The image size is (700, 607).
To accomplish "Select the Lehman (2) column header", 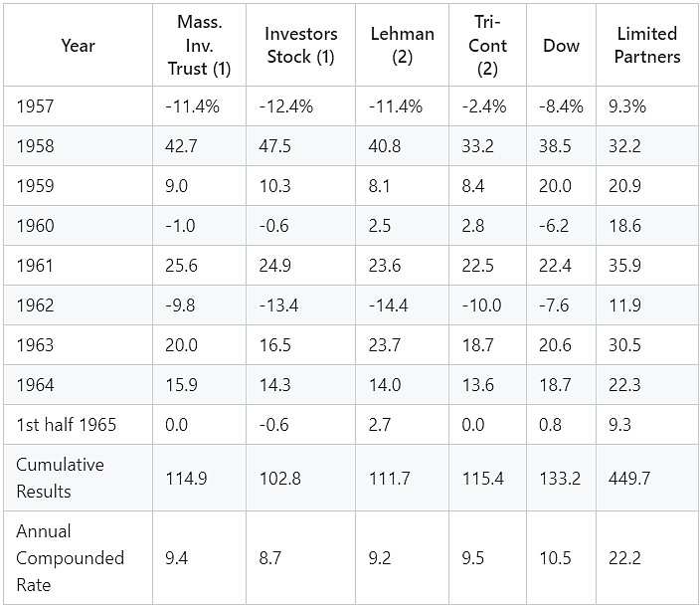I will pos(402,46).
